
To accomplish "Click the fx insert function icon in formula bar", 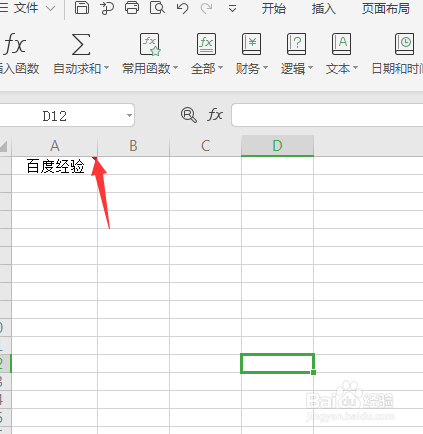I will coord(215,115).
